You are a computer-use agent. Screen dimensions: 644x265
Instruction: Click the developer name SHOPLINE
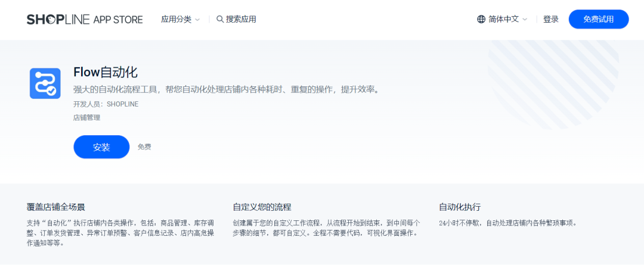122,104
